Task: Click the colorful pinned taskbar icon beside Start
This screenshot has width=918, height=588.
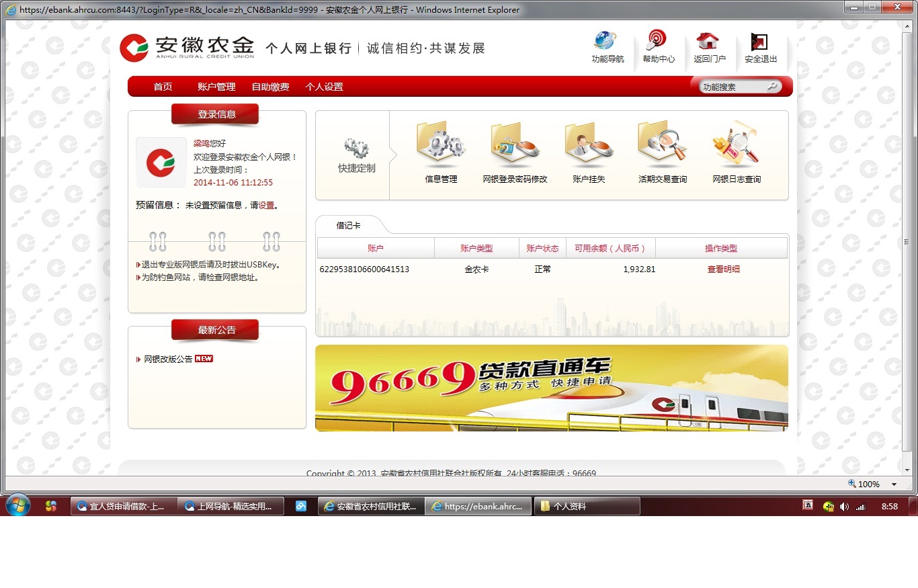Action: click(x=51, y=506)
